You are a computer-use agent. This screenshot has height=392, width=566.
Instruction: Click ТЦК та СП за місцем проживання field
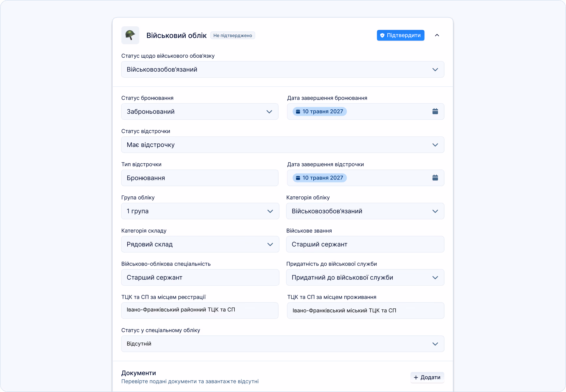366,310
